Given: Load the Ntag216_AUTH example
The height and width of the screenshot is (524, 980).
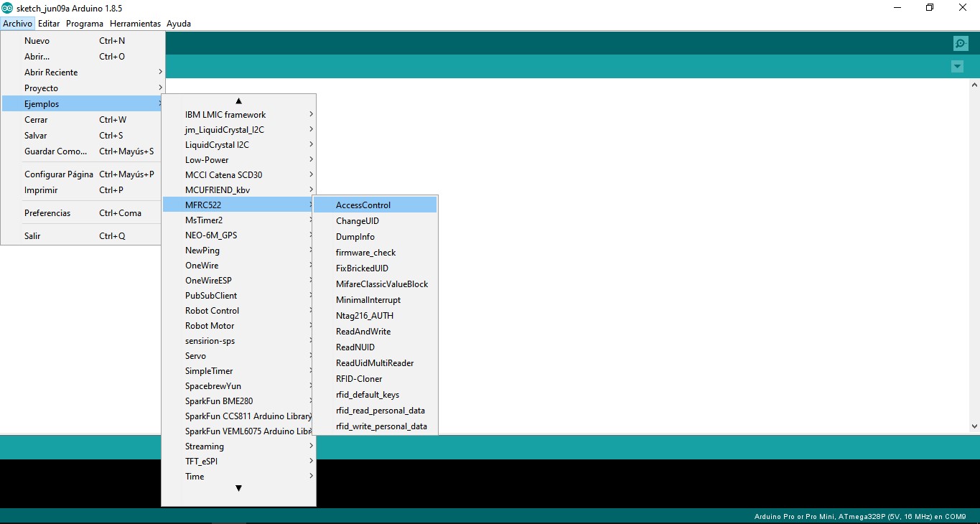Looking at the screenshot, I should [375, 316].
